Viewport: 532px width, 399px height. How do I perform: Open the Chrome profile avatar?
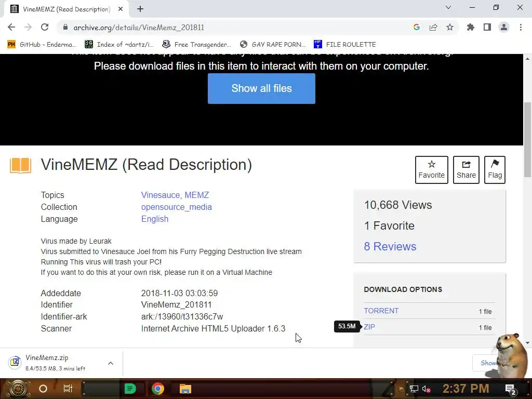point(504,27)
